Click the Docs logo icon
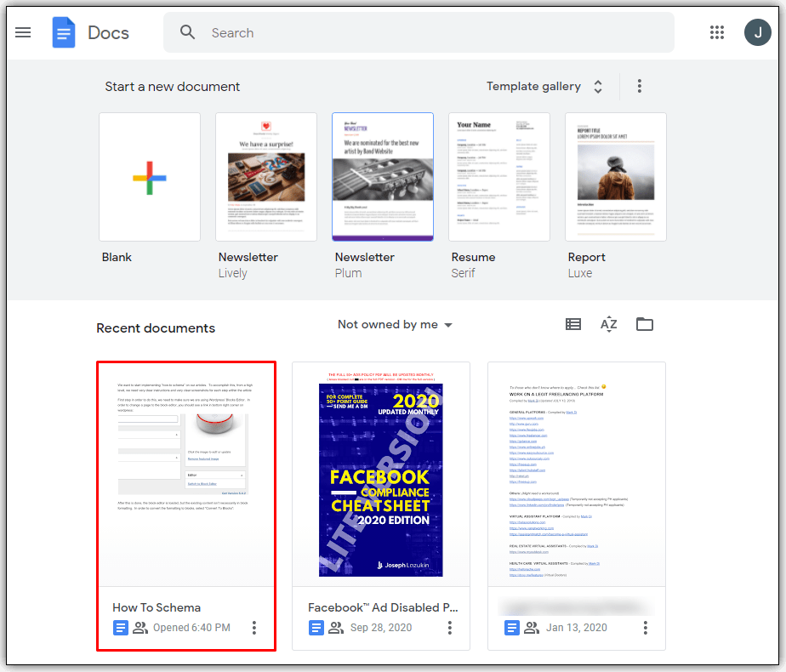The height and width of the screenshot is (672, 786). pos(64,33)
